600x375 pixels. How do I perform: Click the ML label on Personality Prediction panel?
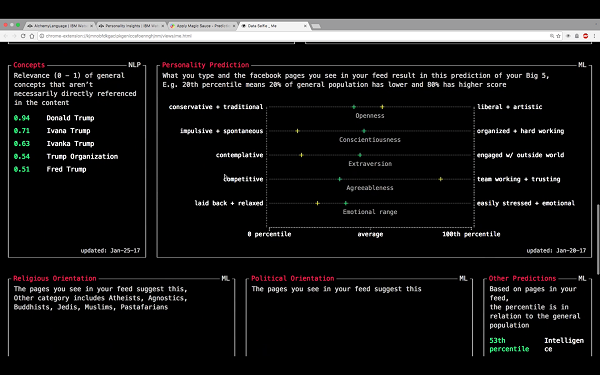click(x=582, y=65)
